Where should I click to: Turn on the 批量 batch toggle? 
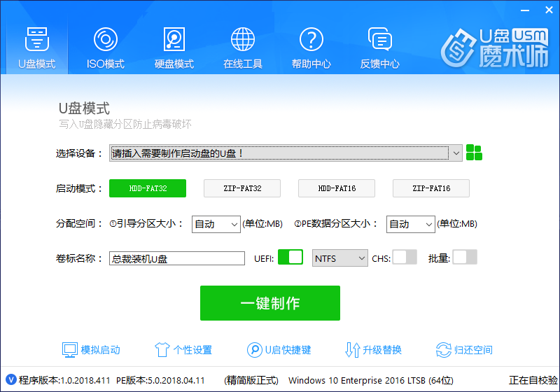click(x=465, y=258)
